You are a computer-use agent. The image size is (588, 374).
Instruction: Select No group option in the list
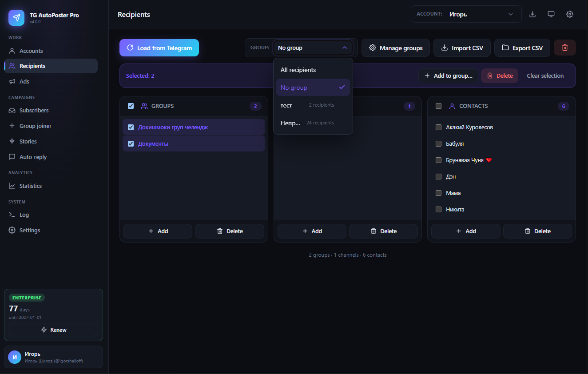[x=313, y=88]
